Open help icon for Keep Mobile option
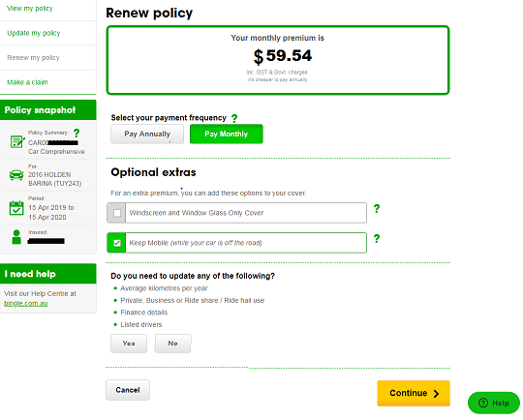 (377, 239)
